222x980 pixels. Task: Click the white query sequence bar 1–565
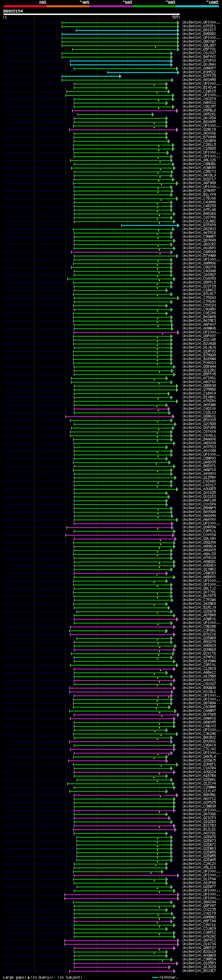[x=92, y=15]
